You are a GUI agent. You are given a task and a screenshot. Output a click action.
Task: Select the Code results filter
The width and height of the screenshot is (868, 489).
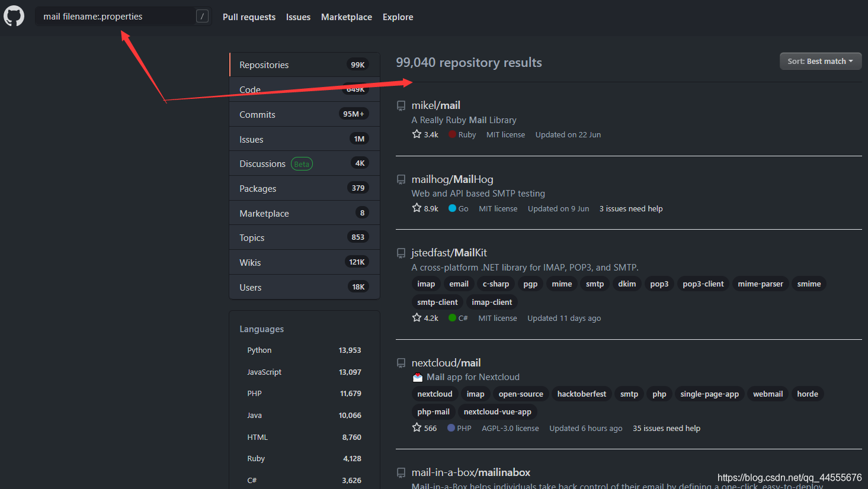pyautogui.click(x=305, y=89)
